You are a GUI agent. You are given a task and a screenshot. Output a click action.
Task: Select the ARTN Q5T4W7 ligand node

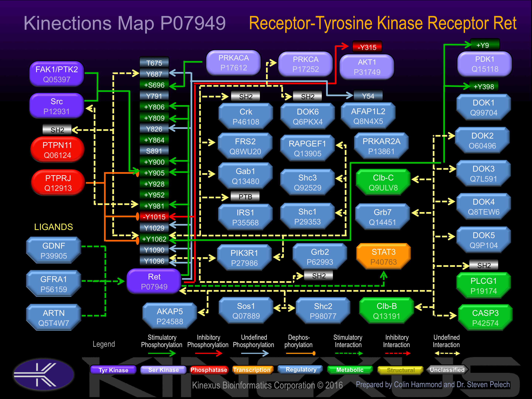(x=54, y=318)
